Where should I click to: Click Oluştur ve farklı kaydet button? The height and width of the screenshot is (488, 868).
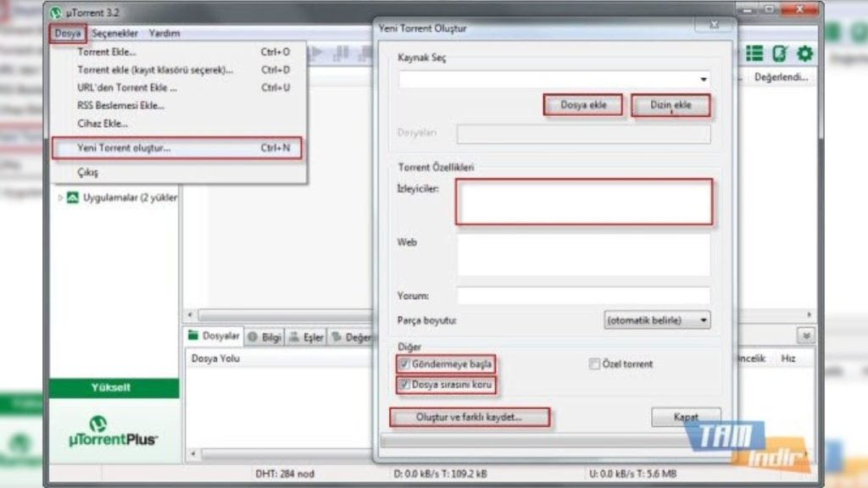(470, 417)
